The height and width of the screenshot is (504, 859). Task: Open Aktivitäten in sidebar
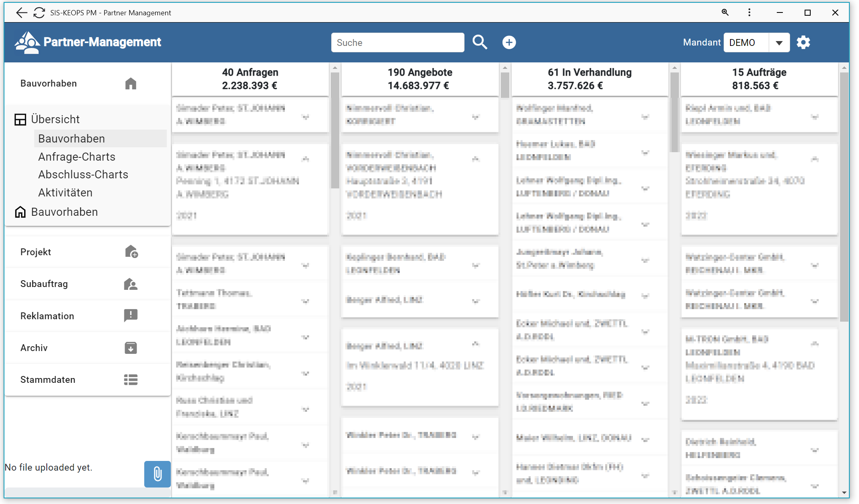tap(65, 192)
